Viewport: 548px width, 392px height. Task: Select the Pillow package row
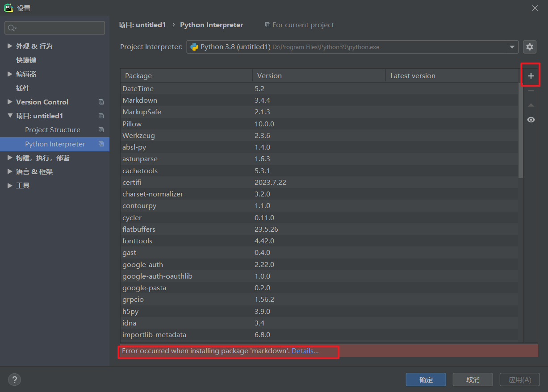pyautogui.click(x=319, y=124)
